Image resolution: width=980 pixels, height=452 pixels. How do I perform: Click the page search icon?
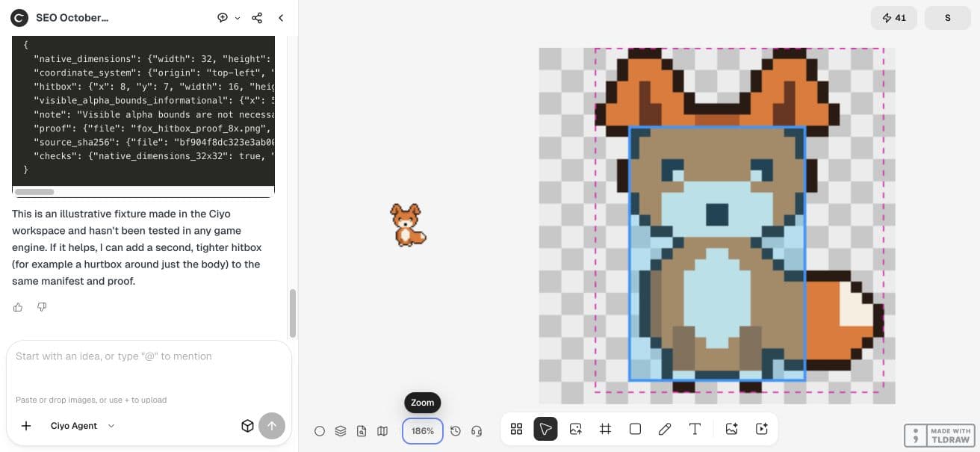pyautogui.click(x=362, y=431)
